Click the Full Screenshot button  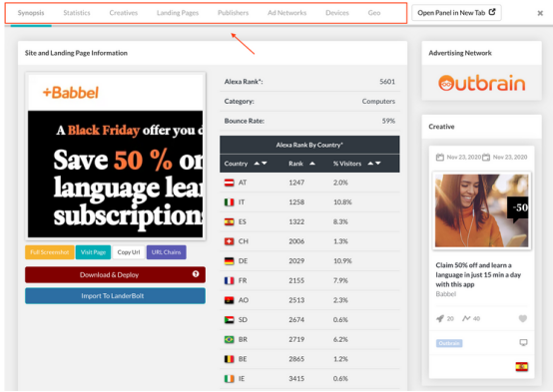click(x=50, y=252)
